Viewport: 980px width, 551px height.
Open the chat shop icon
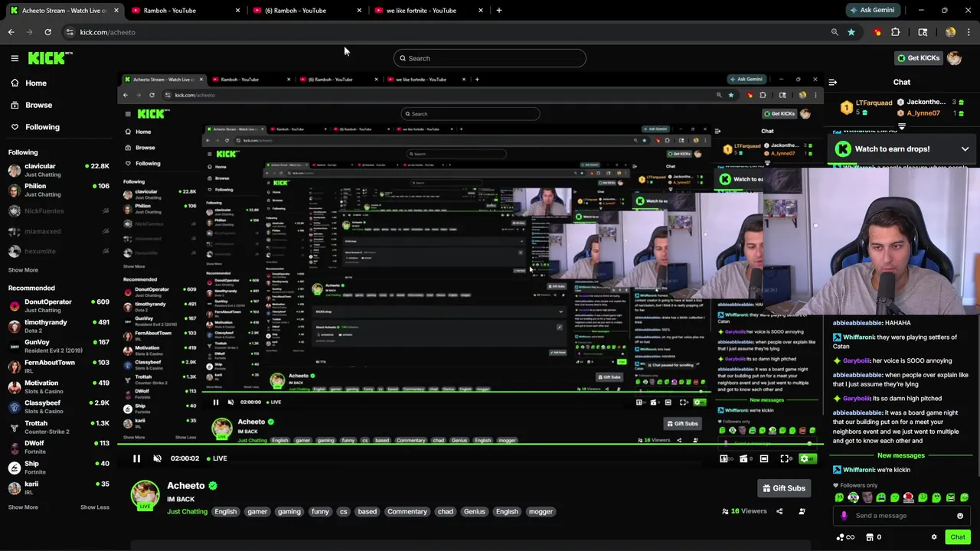pos(869,537)
